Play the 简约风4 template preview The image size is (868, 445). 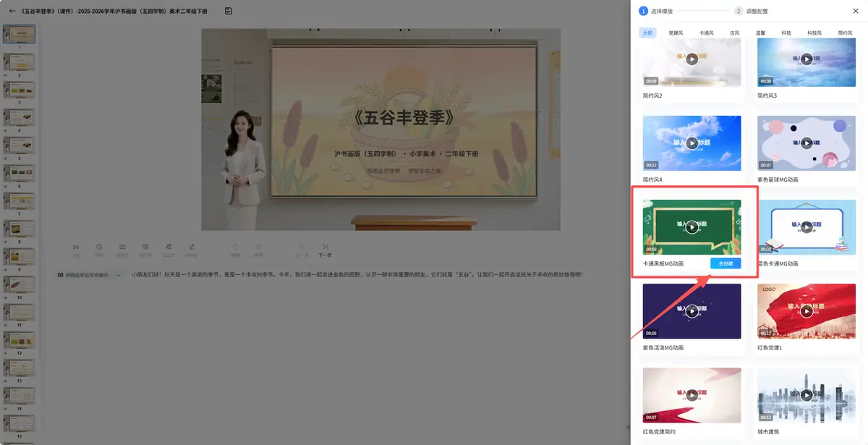pos(692,143)
